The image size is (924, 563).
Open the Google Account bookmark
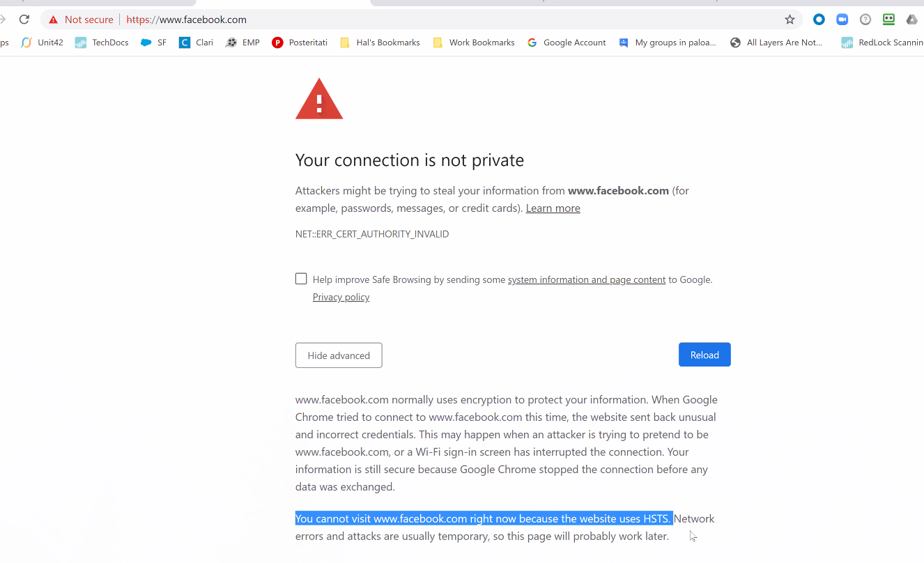[567, 43]
